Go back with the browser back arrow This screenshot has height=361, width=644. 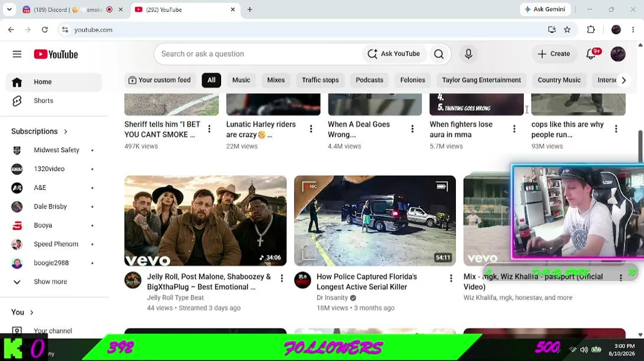(x=11, y=30)
